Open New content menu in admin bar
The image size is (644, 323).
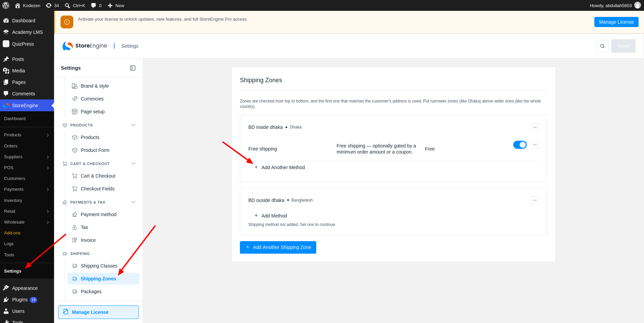116,5
